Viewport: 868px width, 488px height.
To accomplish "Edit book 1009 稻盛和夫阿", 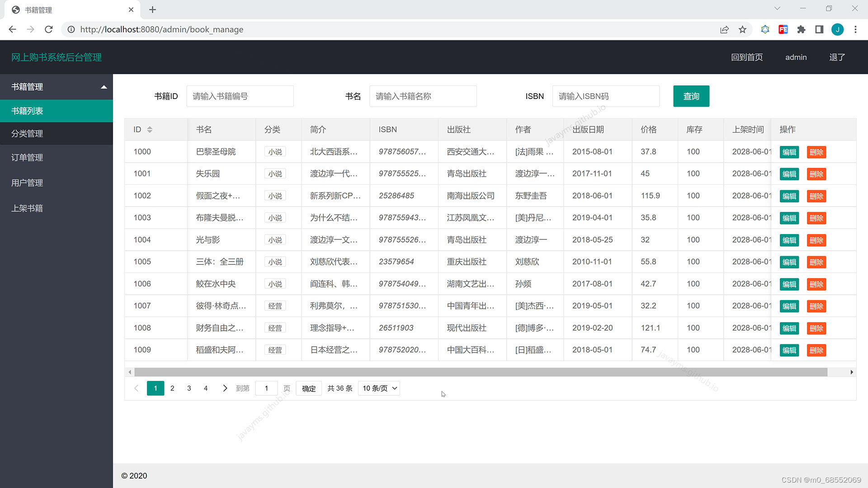I will tap(789, 351).
